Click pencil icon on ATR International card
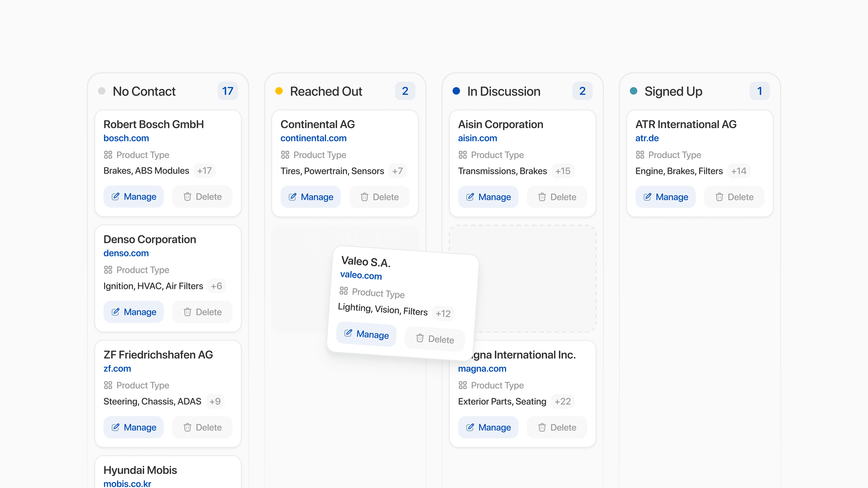 (x=647, y=197)
